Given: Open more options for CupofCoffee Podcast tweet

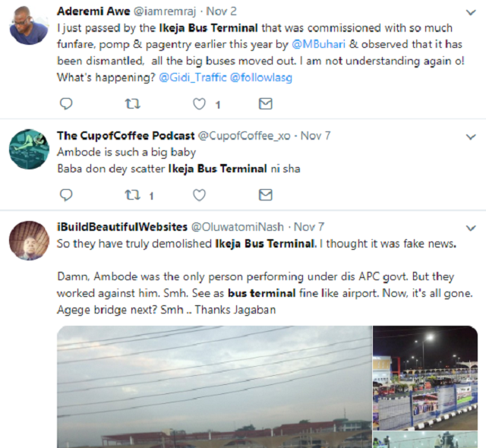Looking at the screenshot, I should click(x=469, y=136).
